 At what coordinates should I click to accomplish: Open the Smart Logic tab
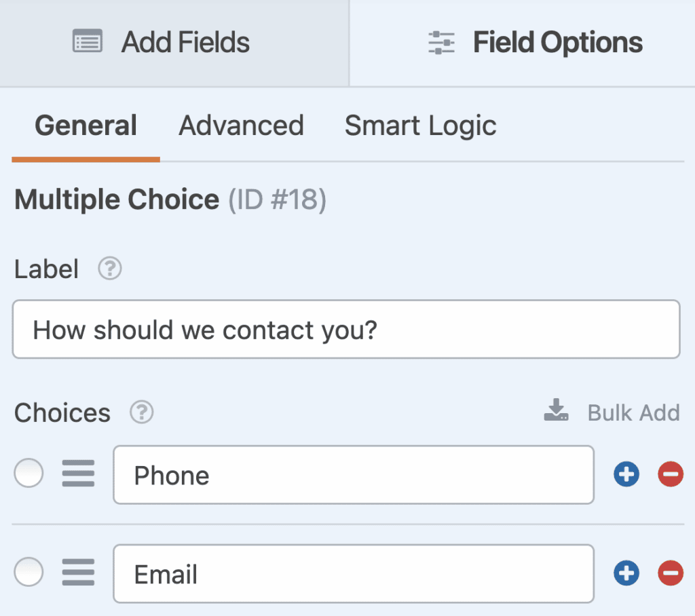click(421, 126)
